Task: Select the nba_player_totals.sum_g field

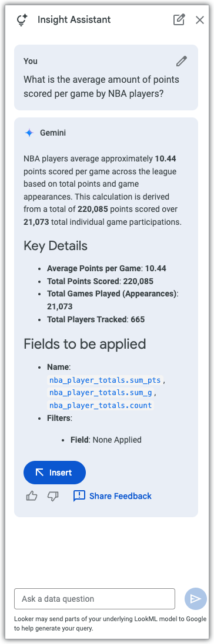Action: (101, 393)
